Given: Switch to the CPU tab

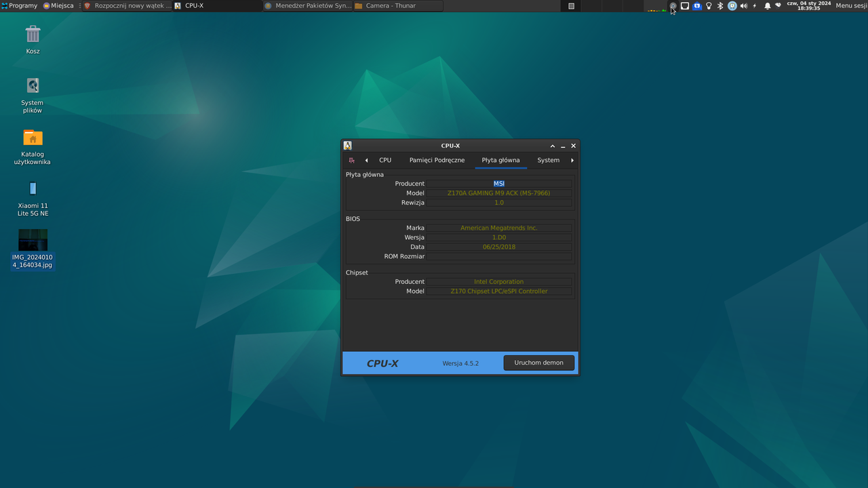Looking at the screenshot, I should pyautogui.click(x=385, y=160).
